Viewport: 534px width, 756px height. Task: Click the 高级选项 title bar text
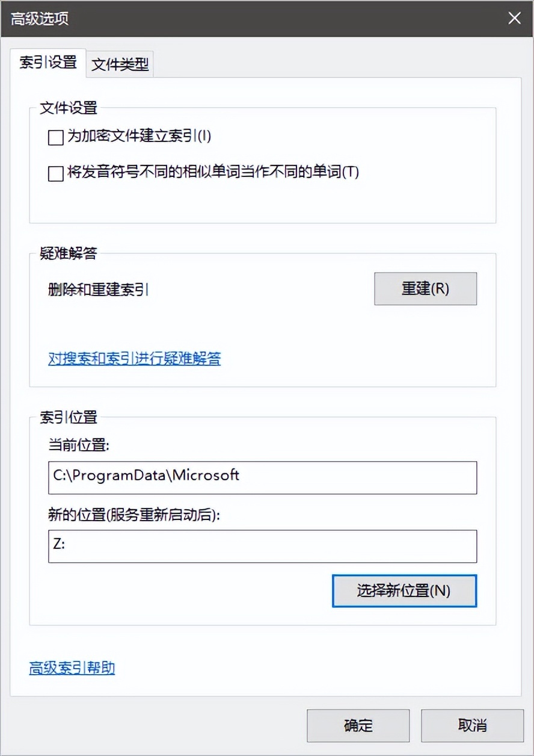click(x=40, y=18)
